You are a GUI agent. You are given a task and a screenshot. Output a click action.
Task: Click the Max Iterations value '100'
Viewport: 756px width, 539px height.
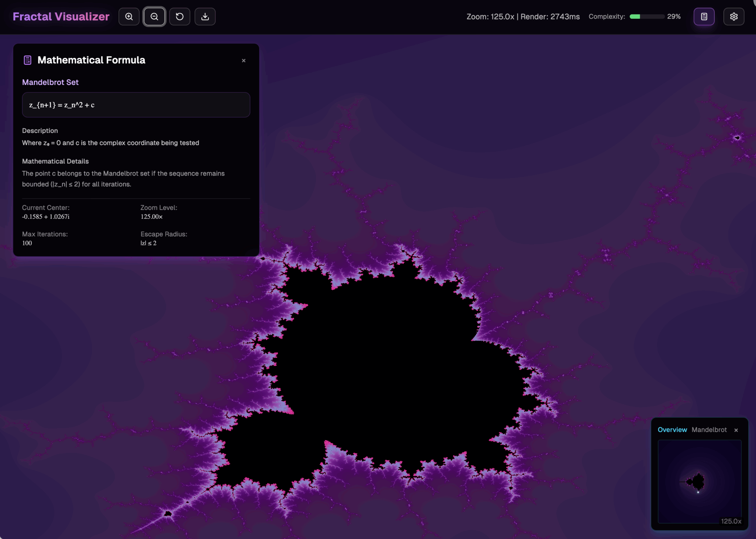click(27, 243)
